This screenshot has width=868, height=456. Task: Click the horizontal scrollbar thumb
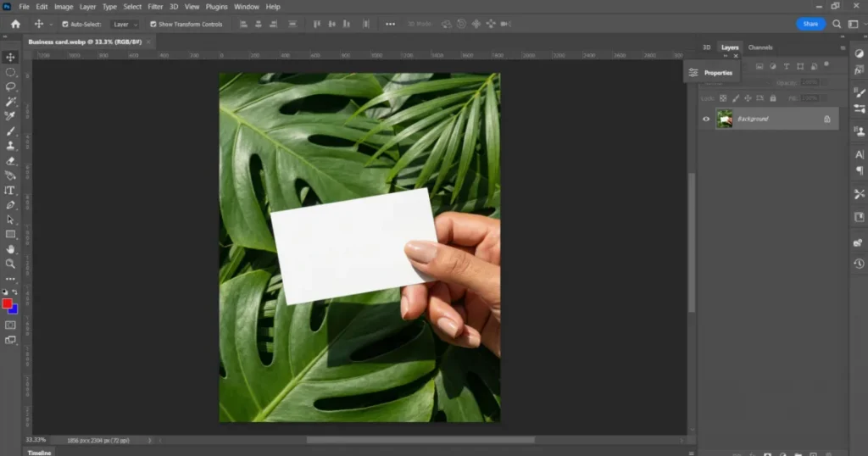[420, 441]
